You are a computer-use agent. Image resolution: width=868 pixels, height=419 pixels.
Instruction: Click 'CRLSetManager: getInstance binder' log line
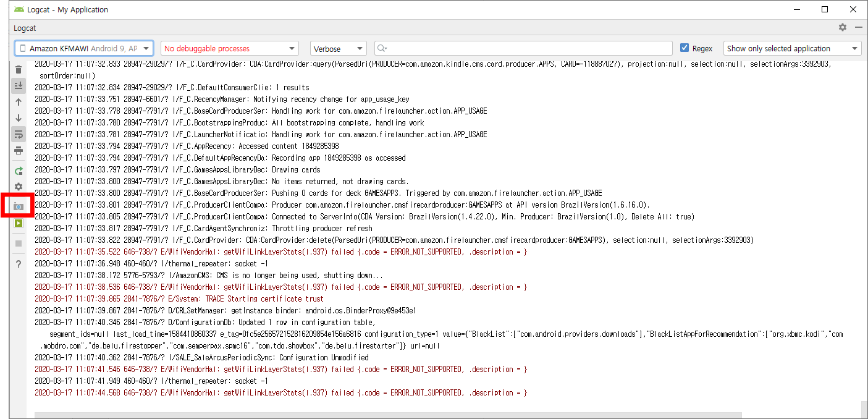pyautogui.click(x=225, y=310)
